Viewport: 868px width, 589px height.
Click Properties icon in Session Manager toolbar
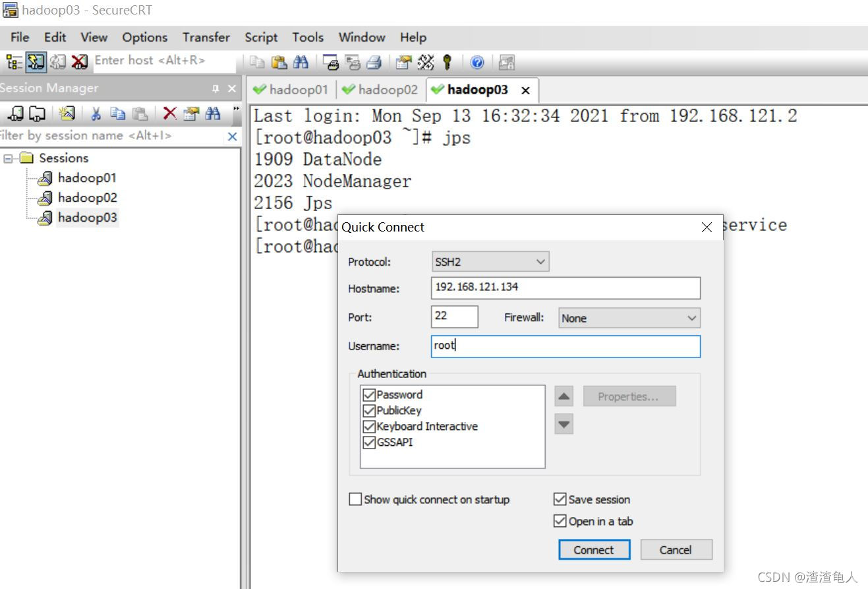pos(190,113)
